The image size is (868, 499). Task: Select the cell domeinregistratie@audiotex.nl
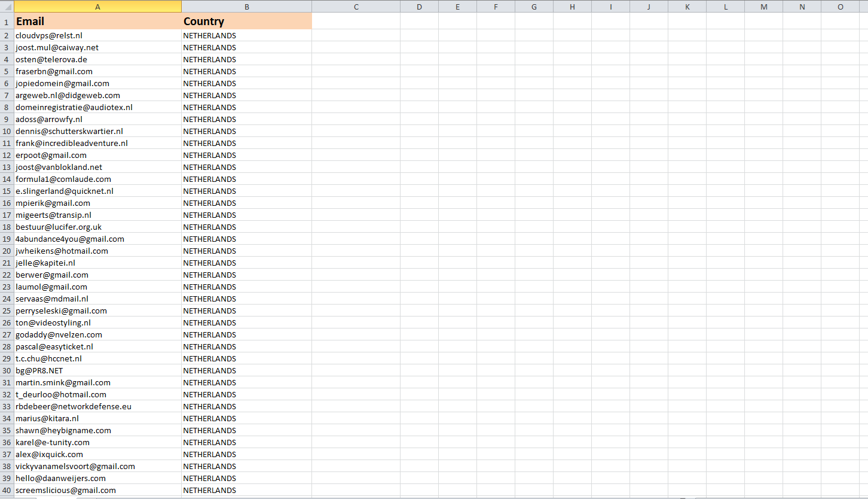pos(97,107)
